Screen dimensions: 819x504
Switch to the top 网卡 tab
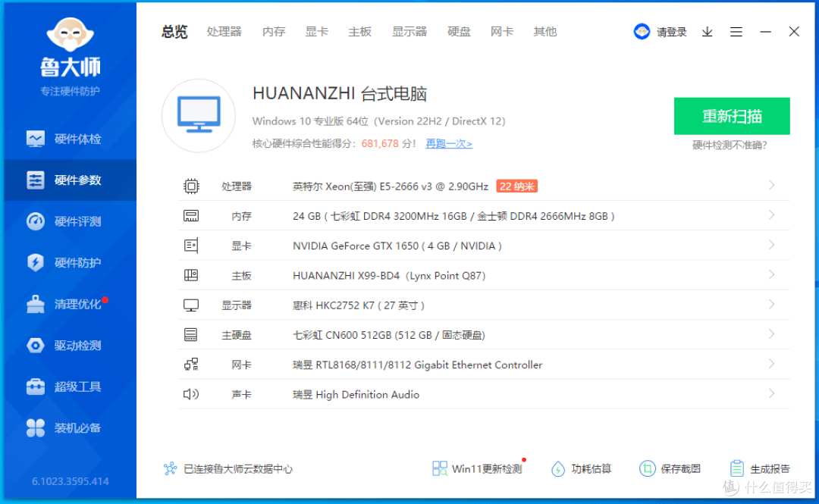click(x=502, y=32)
